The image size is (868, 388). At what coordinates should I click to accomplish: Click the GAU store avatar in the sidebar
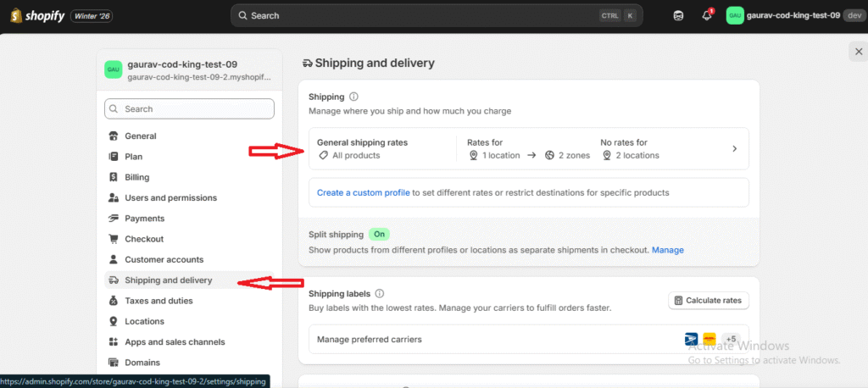point(114,70)
